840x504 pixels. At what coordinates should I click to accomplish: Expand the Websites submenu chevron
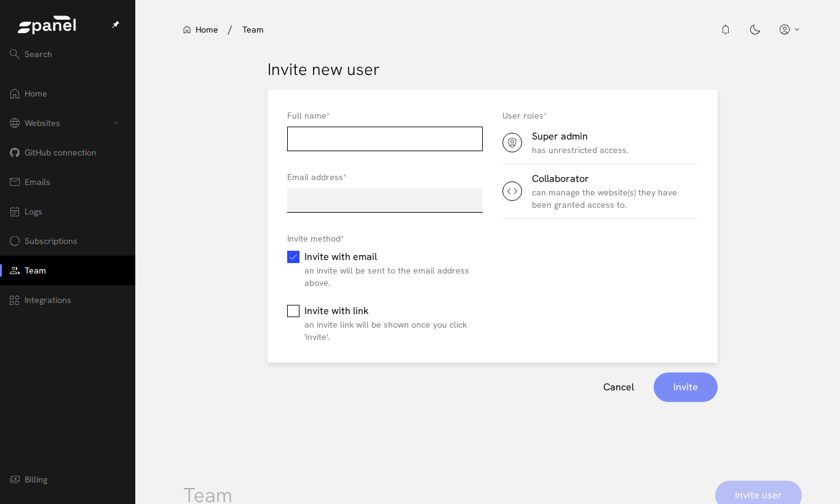[x=116, y=123]
